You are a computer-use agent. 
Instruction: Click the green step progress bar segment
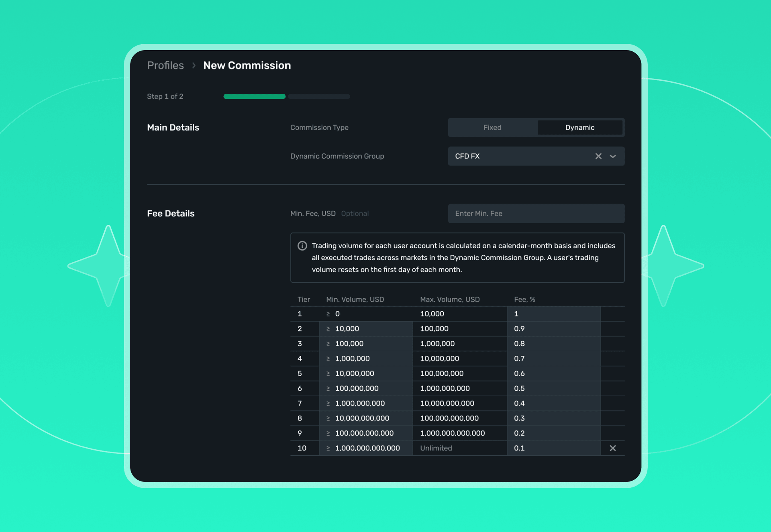(x=254, y=96)
